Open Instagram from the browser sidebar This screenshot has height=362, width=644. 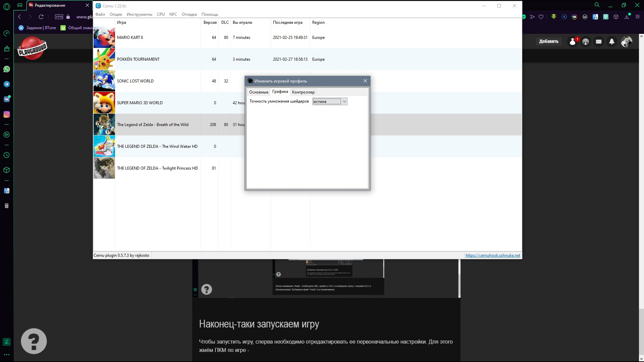point(6,114)
